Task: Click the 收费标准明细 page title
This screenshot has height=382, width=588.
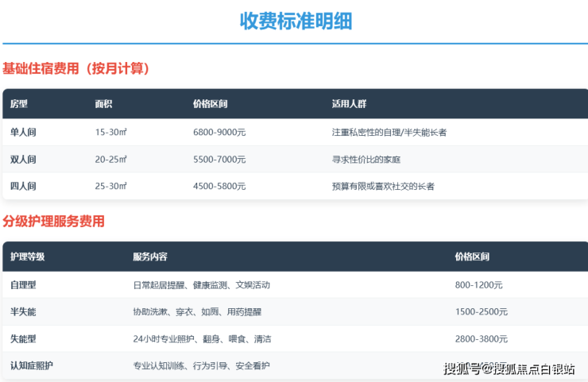Action: [296, 21]
